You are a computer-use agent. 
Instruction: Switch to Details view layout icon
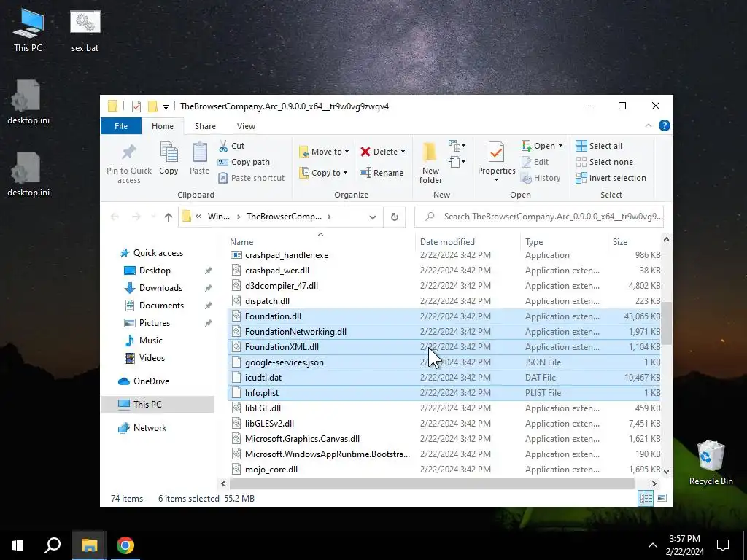[646, 498]
